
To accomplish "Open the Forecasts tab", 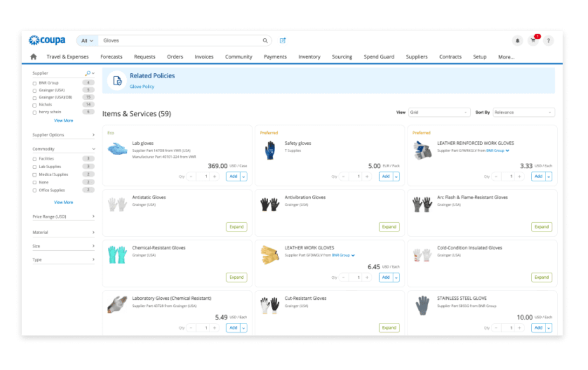I will click(111, 57).
